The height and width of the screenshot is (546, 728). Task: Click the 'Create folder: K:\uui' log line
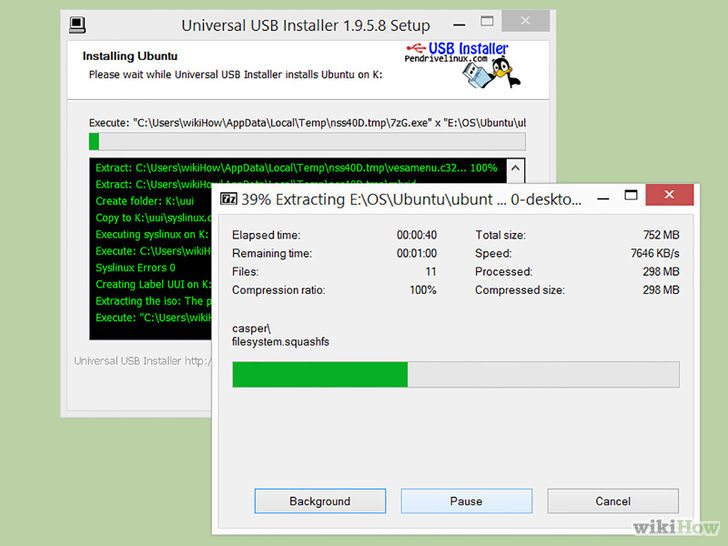point(144,201)
